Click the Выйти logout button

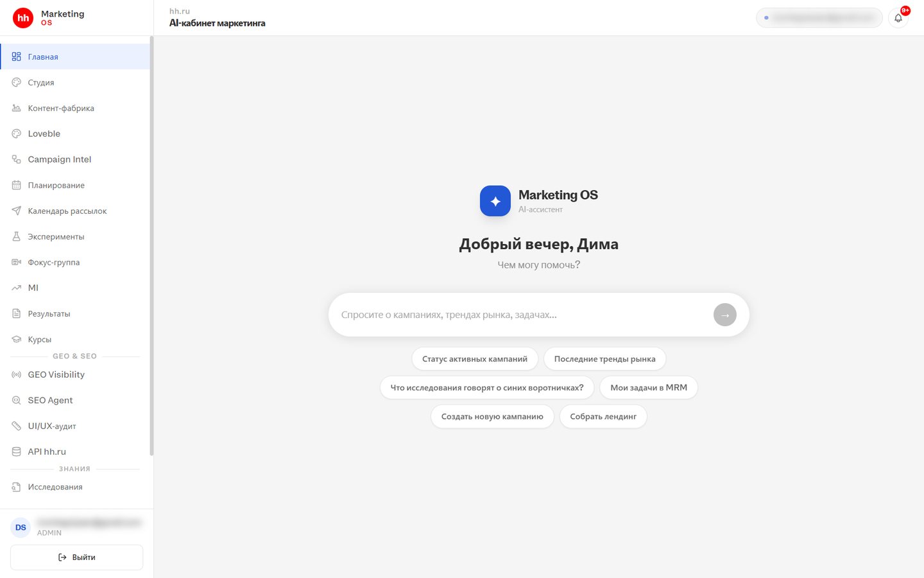pos(76,557)
